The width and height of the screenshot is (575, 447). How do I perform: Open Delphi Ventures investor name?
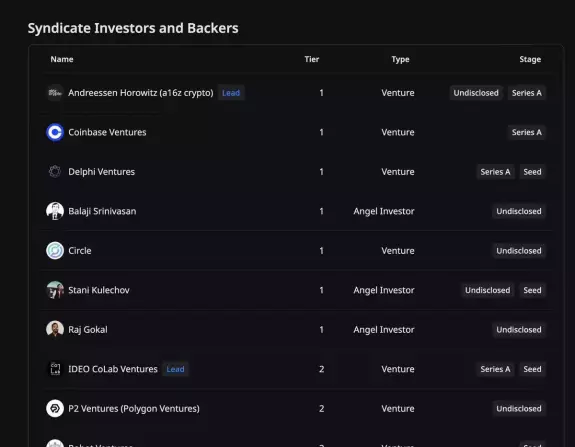102,172
